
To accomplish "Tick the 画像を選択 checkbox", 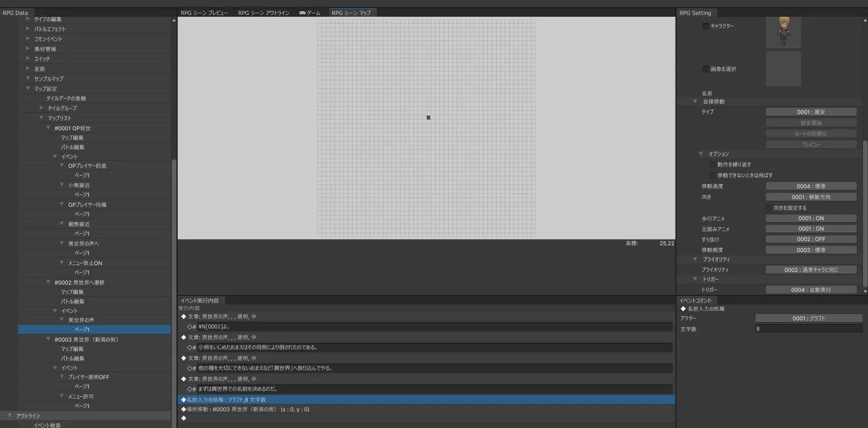I will click(705, 69).
